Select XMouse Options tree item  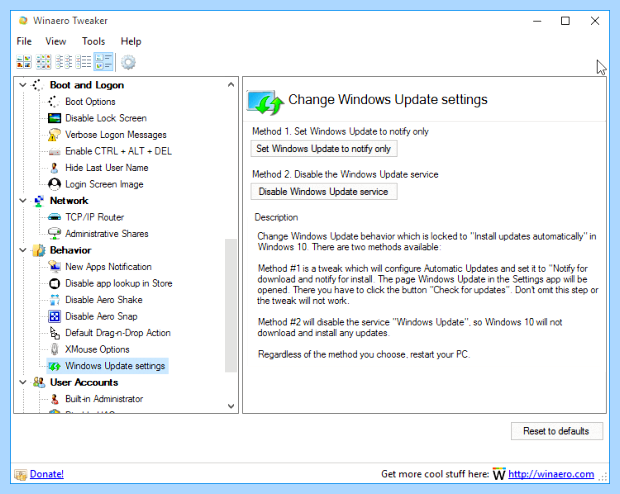click(97, 350)
